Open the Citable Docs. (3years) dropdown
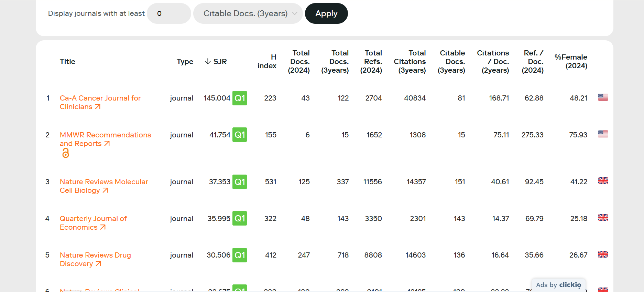644x292 pixels. [248, 13]
